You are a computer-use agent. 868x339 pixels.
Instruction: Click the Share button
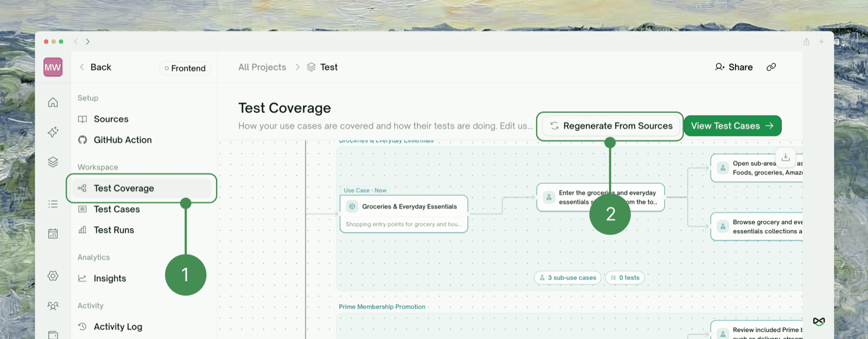733,67
